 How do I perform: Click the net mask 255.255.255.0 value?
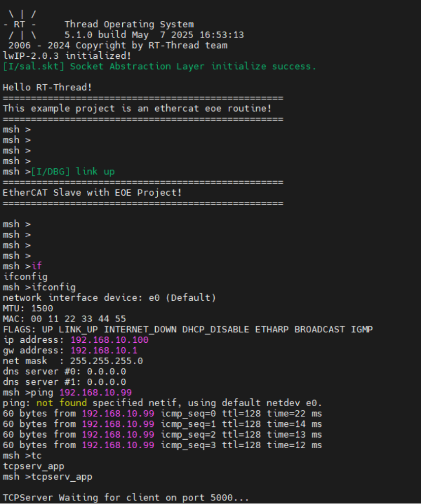(x=107, y=361)
